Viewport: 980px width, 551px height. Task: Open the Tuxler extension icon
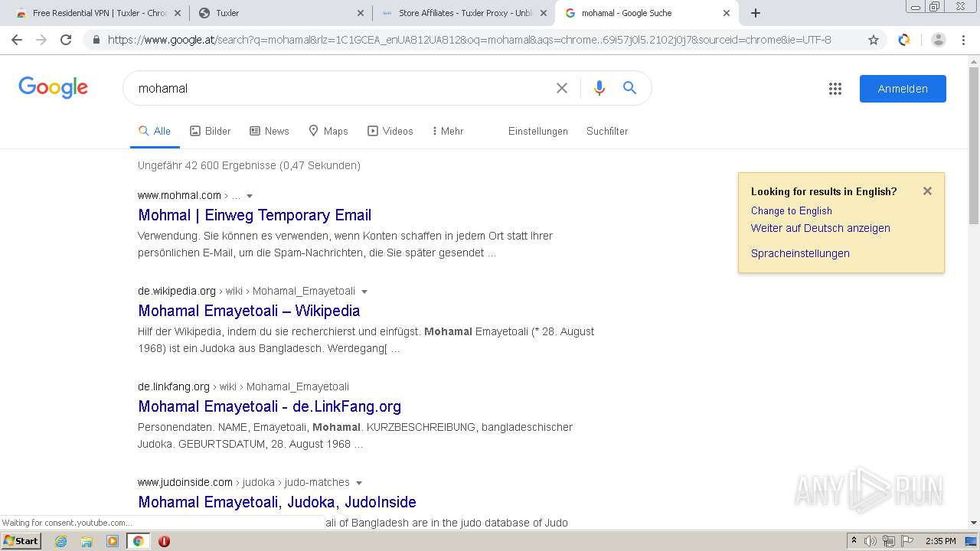coord(904,40)
